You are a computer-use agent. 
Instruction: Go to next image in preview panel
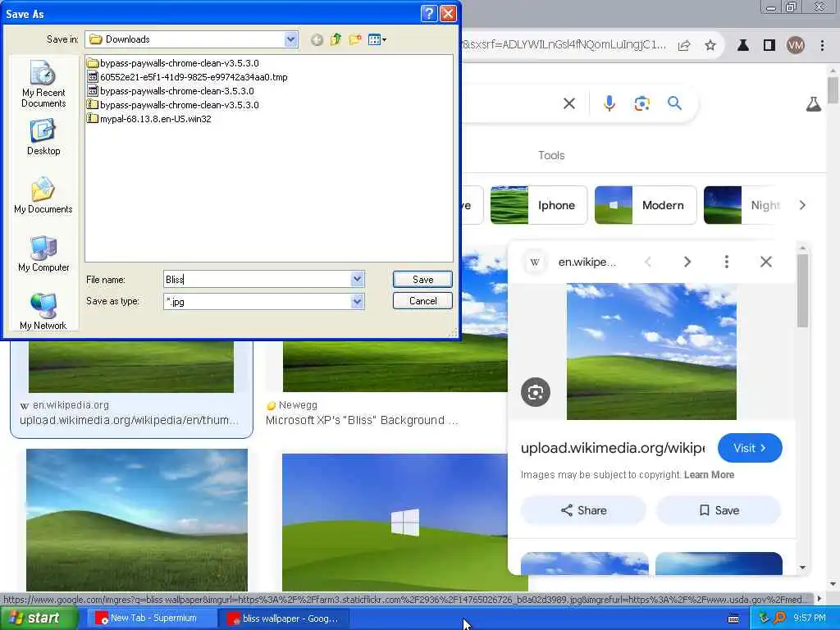[687, 262]
